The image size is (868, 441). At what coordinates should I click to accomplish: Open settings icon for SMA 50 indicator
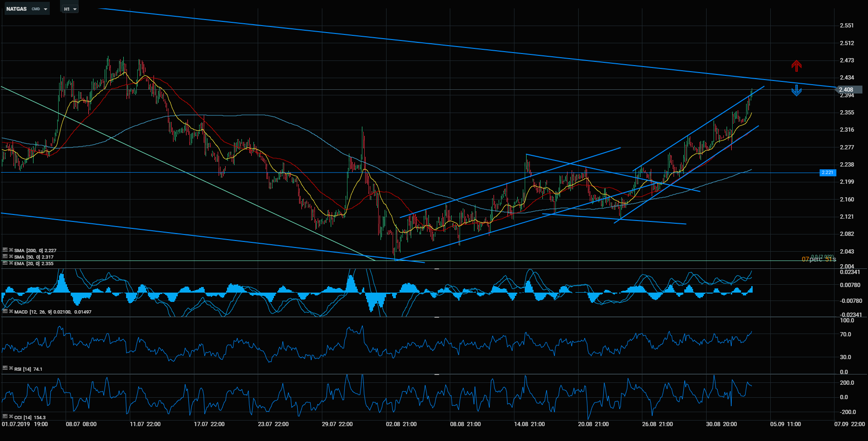pyautogui.click(x=5, y=256)
